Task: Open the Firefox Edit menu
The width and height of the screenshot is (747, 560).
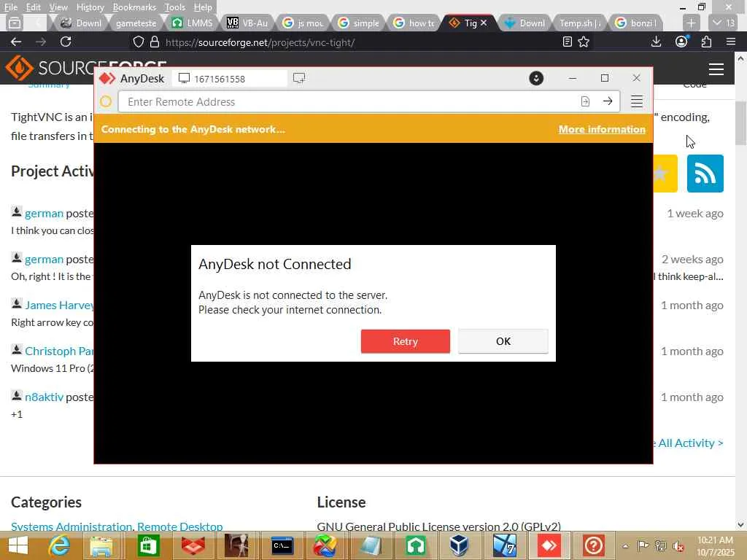Action: coord(33,7)
